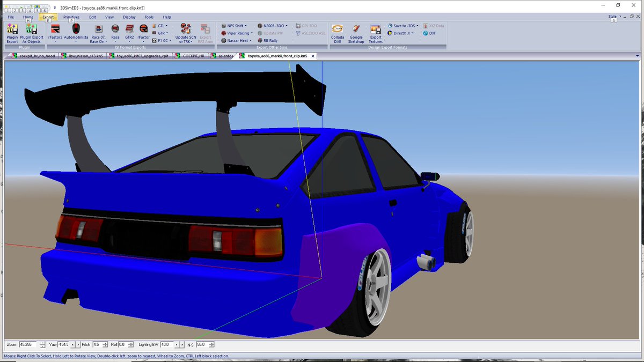This screenshot has width=644, height=362.
Task: Open the Help ribbon tab
Action: tap(167, 17)
